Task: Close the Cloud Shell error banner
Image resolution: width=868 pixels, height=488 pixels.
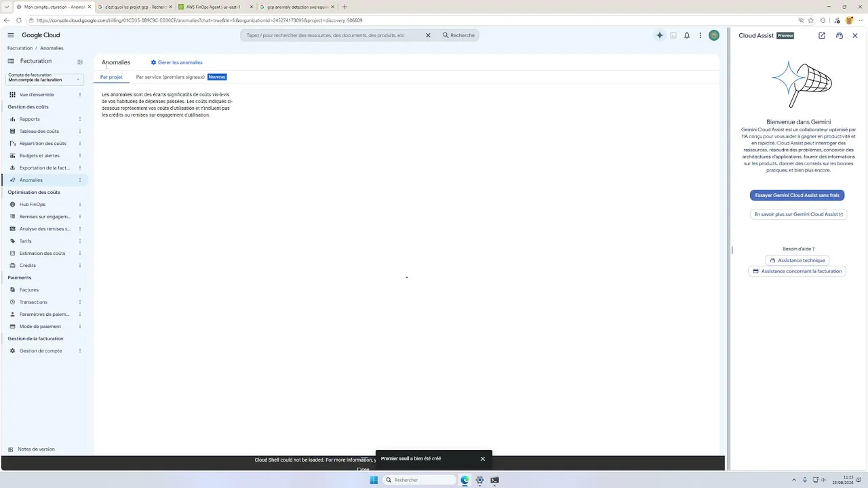Action: pyautogui.click(x=363, y=469)
